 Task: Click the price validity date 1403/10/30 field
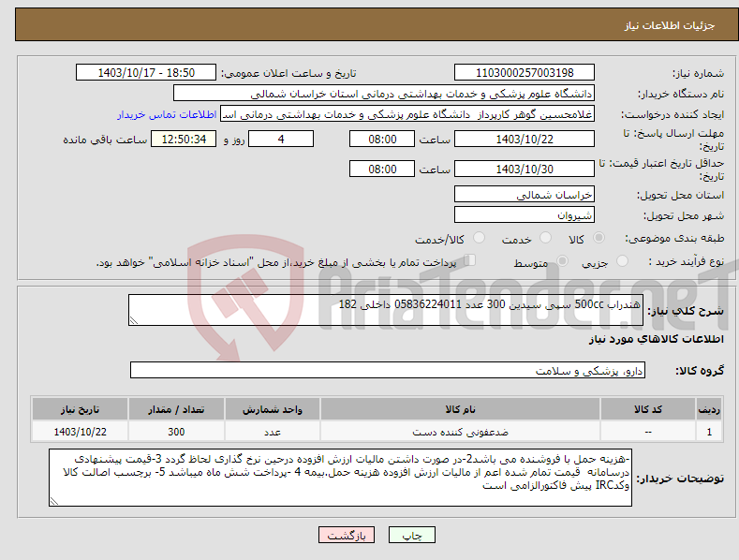(x=525, y=169)
